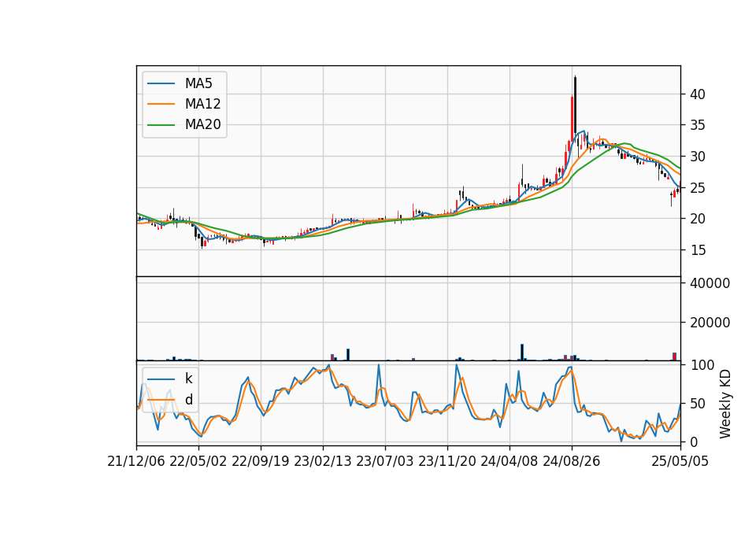Viewport: 756px width, 543px height.
Task: Click the volume axis value 40000
Action: [x=710, y=283]
